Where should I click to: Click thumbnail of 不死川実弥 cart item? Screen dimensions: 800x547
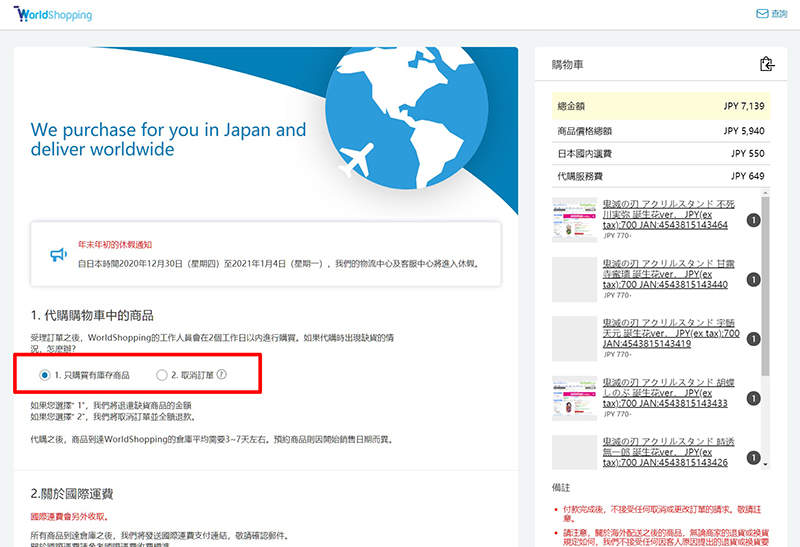574,220
